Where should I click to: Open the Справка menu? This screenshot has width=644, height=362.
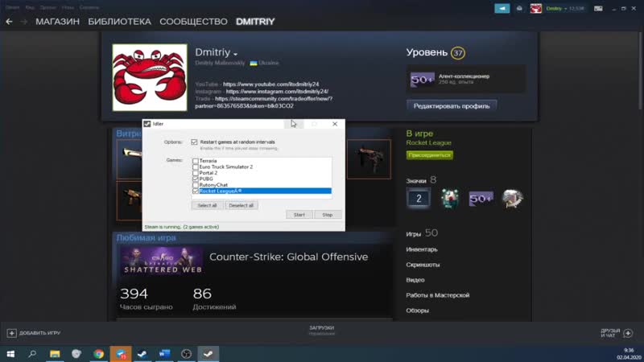coord(89,7)
